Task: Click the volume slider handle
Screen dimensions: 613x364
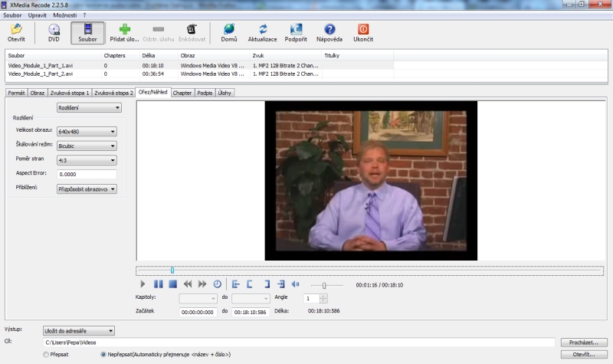Action: (x=324, y=285)
